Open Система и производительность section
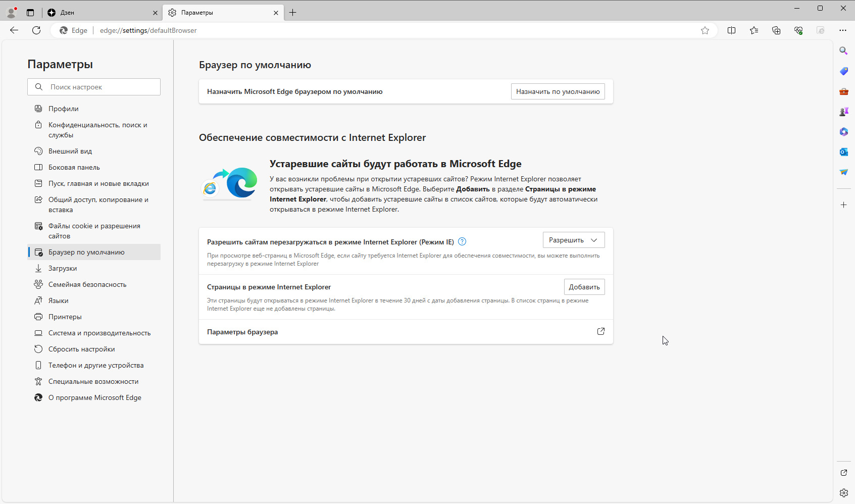Viewport: 855px width, 504px height. (x=94, y=333)
